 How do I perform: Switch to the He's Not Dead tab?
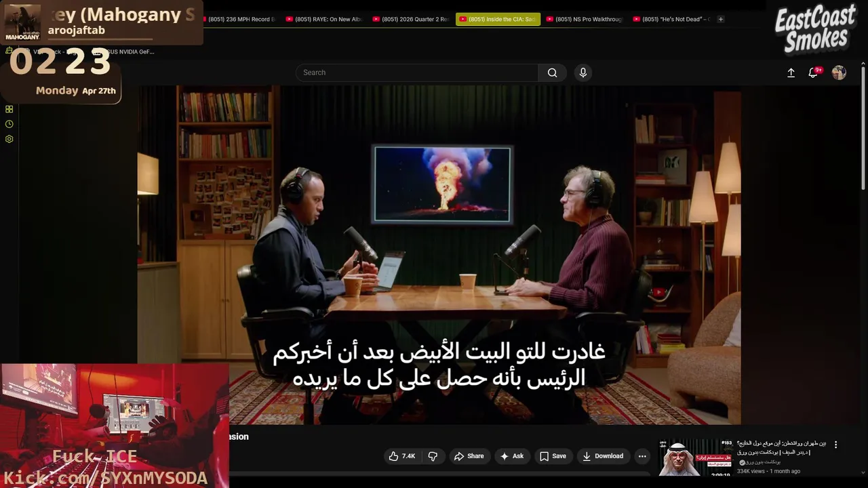pyautogui.click(x=671, y=19)
